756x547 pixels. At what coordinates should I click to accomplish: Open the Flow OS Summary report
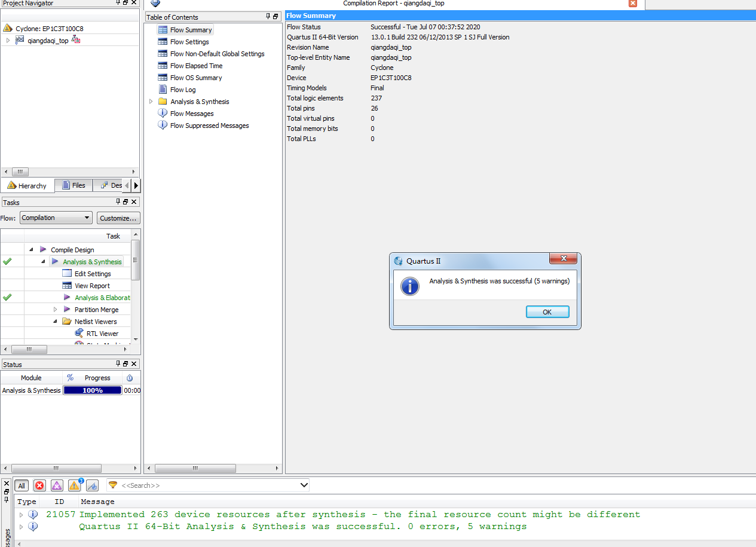[x=195, y=78]
